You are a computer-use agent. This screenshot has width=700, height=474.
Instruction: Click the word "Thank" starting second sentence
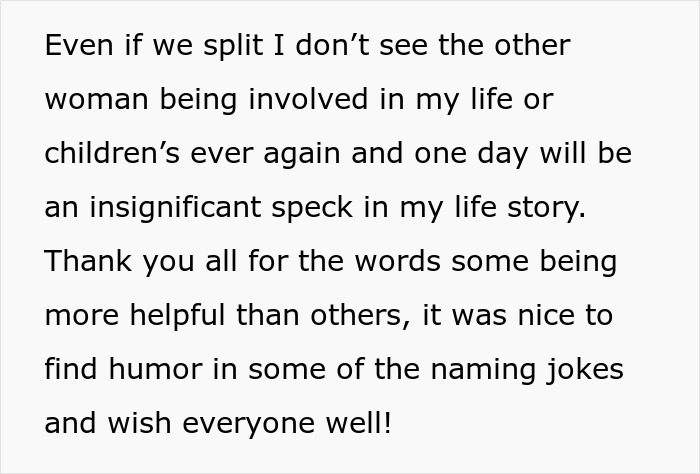click(88, 261)
